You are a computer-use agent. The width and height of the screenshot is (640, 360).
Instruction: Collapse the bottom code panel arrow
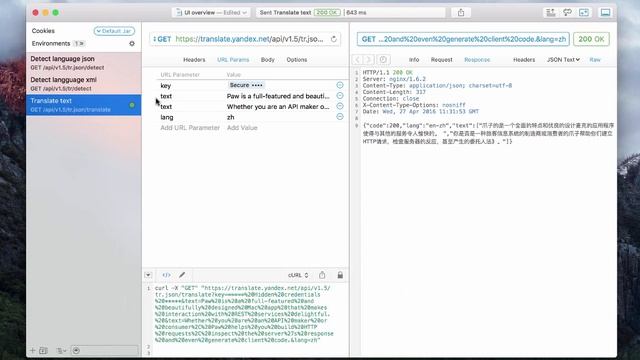(x=148, y=275)
